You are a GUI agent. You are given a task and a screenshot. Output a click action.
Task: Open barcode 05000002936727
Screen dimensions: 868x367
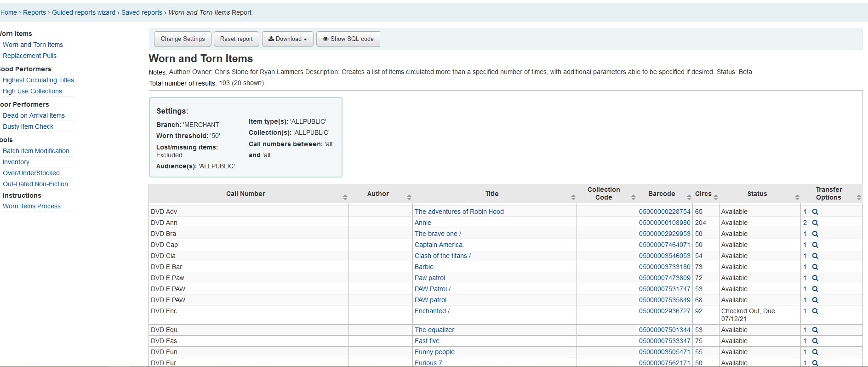click(665, 311)
